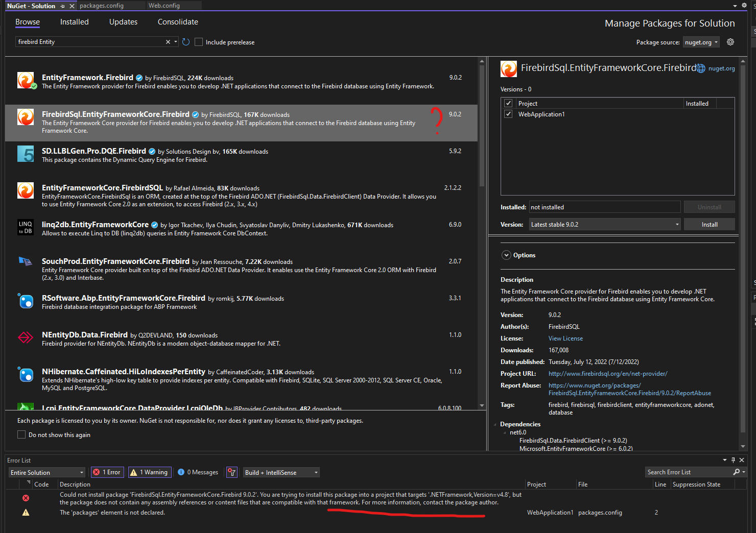
Task: Uncheck the WebApplication1 project checkbox
Action: pos(508,114)
